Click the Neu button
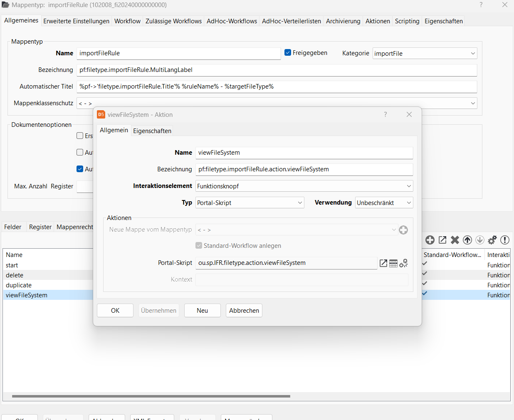Viewport: 514px width, 420px height. pyautogui.click(x=203, y=311)
